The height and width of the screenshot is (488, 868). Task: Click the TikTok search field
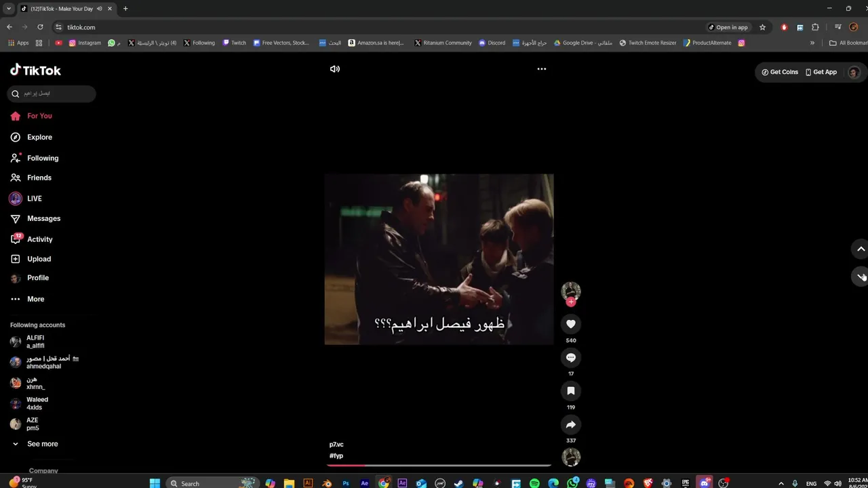coord(52,94)
